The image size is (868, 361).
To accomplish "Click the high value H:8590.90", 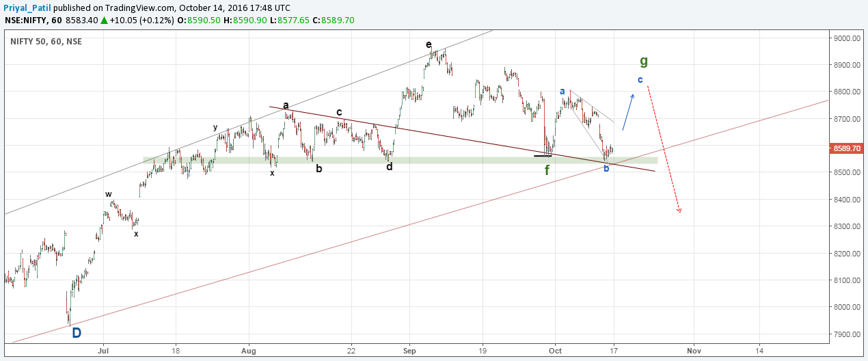I will point(245,21).
